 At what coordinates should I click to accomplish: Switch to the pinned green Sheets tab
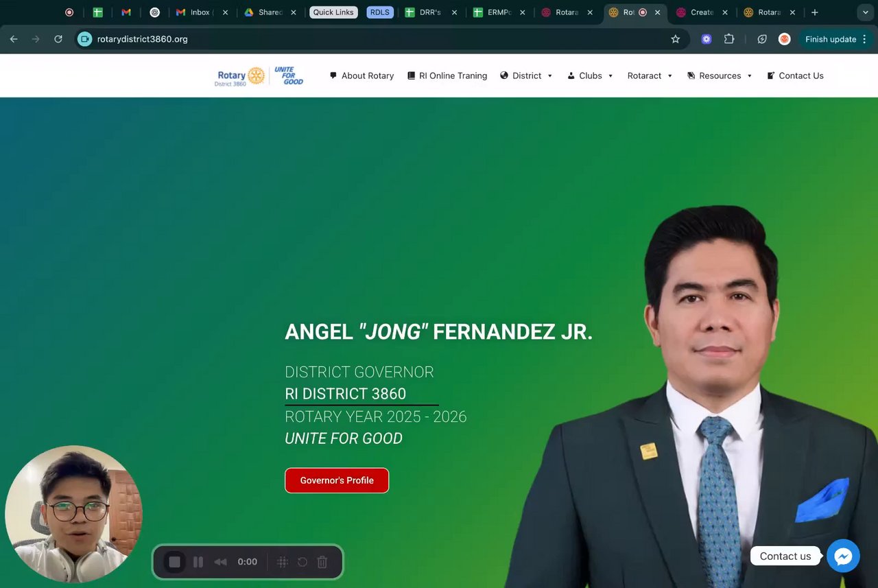coord(98,12)
